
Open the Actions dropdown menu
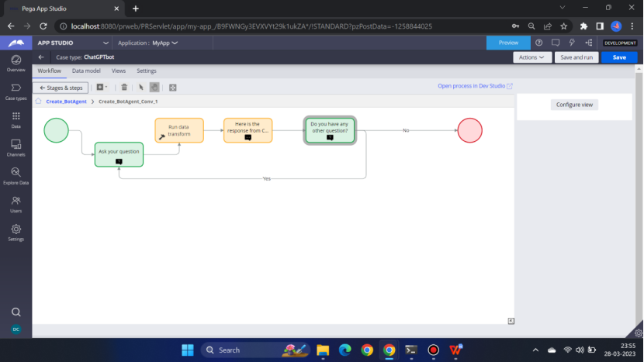[x=531, y=57]
